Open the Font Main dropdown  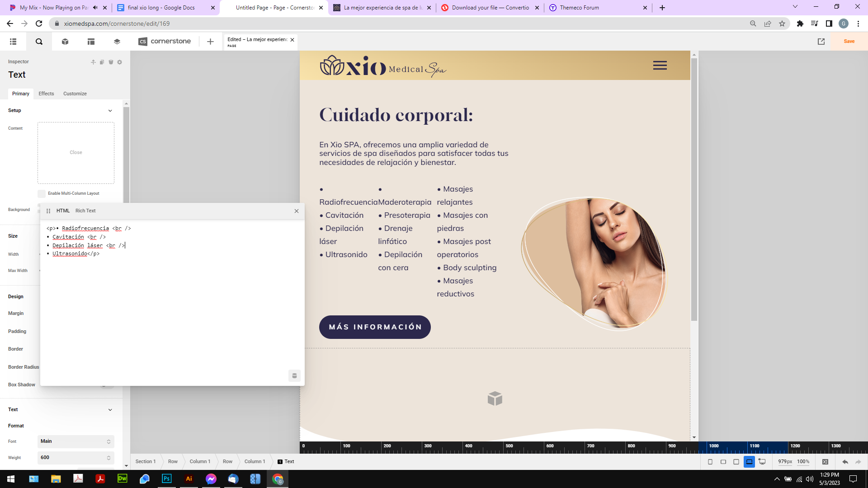[x=75, y=441]
